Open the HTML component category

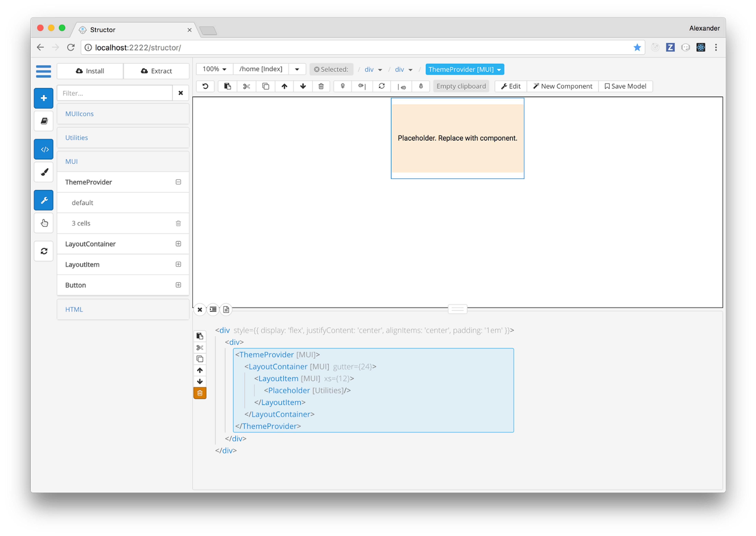pyautogui.click(x=74, y=309)
